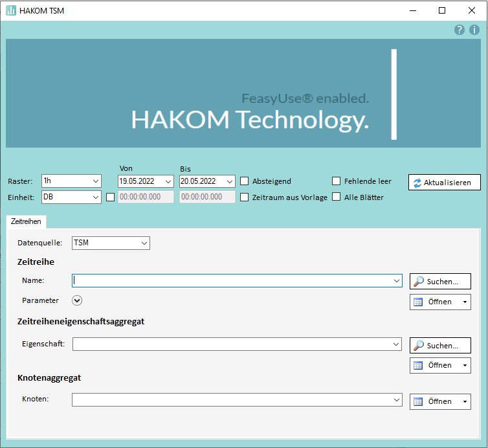This screenshot has height=448, width=488.
Task: Click the HAKOM TSM app icon in title bar
Action: [x=11, y=10]
